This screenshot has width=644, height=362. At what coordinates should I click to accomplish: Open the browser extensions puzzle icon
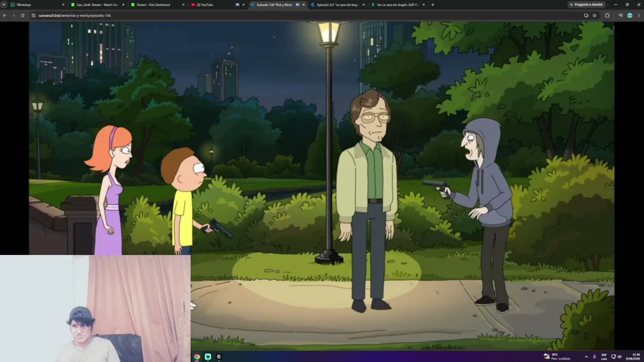pyautogui.click(x=607, y=16)
